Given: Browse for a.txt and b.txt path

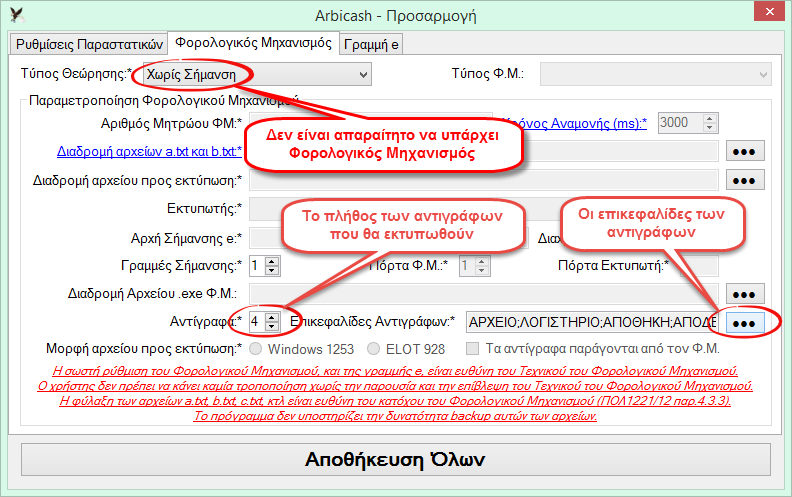Looking at the screenshot, I should (745, 151).
